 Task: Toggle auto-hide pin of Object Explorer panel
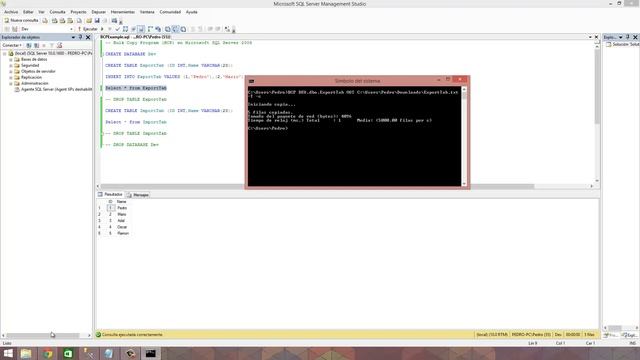point(80,37)
